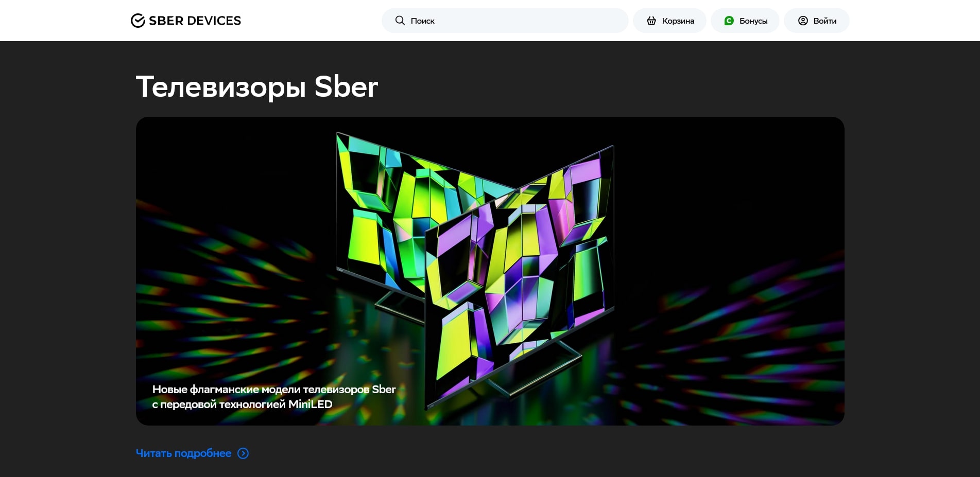Viewport: 980px width, 477px height.
Task: Open the SBER DEVICES wordmark home link
Action: tap(195, 21)
